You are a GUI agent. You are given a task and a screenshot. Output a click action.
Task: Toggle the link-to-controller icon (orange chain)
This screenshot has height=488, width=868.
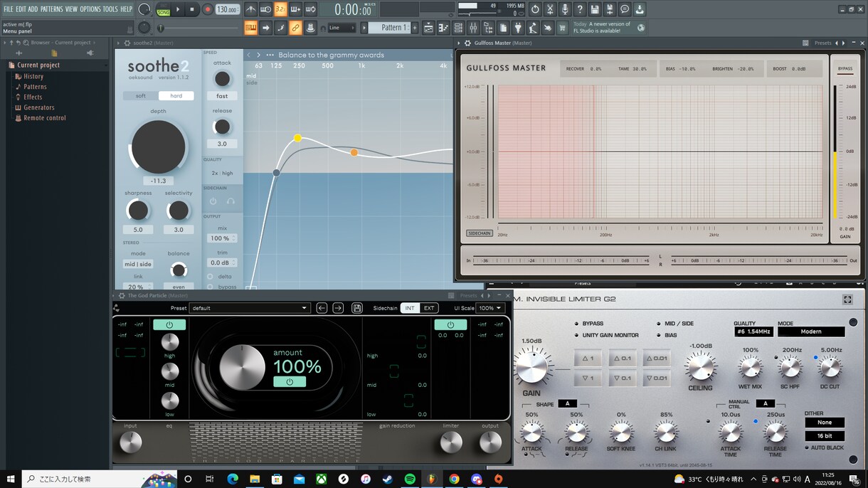pos(295,28)
